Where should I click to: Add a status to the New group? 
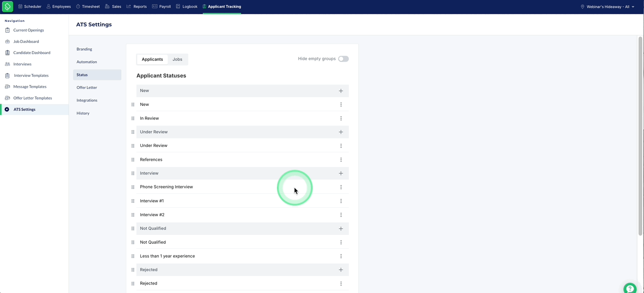tap(341, 91)
